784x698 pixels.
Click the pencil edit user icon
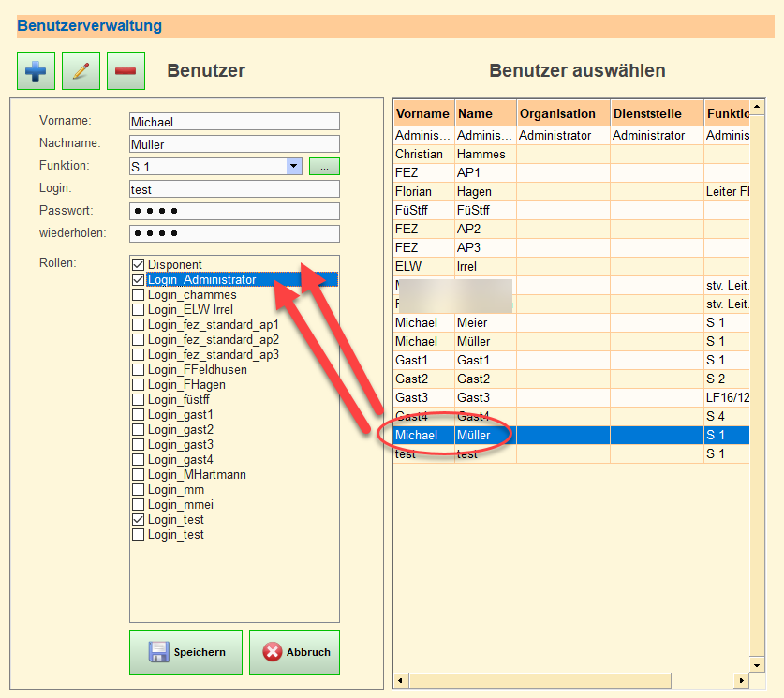81,71
